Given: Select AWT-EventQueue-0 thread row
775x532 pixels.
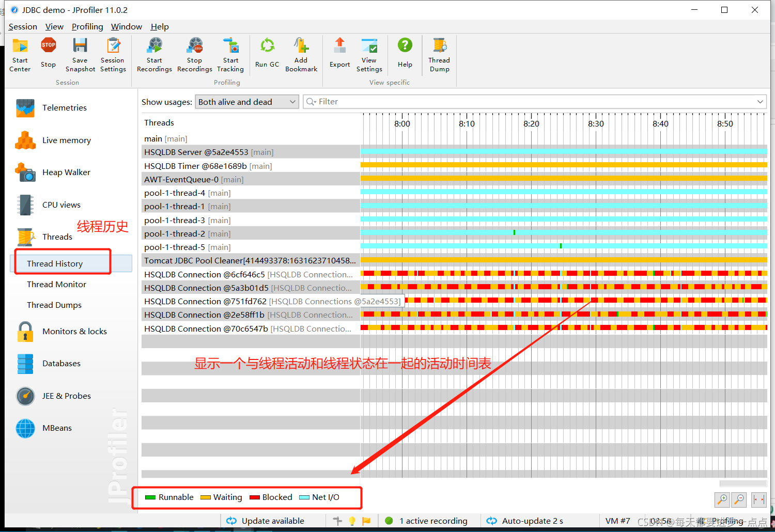Looking at the screenshot, I should 251,179.
